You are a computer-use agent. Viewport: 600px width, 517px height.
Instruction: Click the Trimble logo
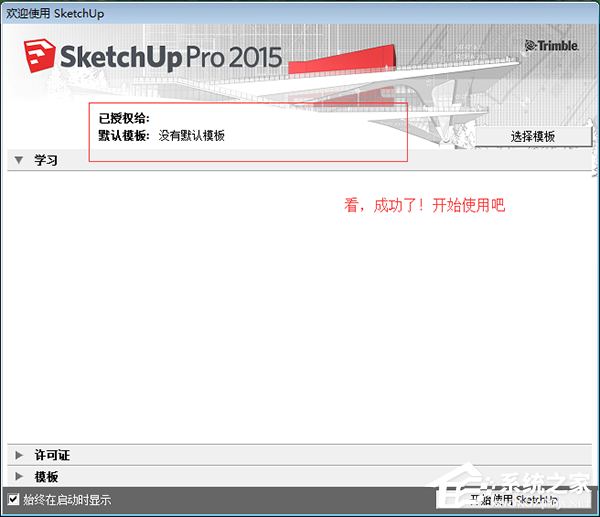(551, 46)
